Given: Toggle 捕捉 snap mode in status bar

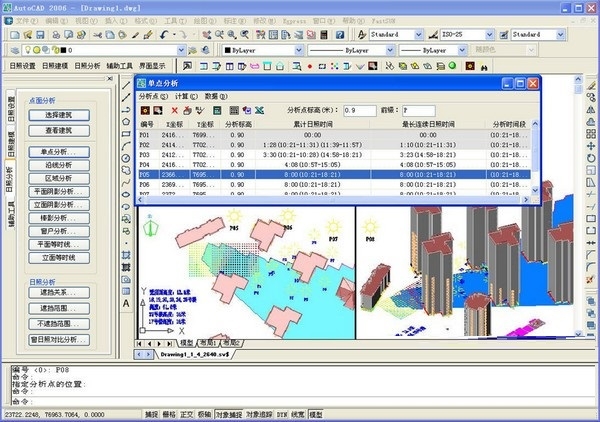Looking at the screenshot, I should pyautogui.click(x=152, y=414).
